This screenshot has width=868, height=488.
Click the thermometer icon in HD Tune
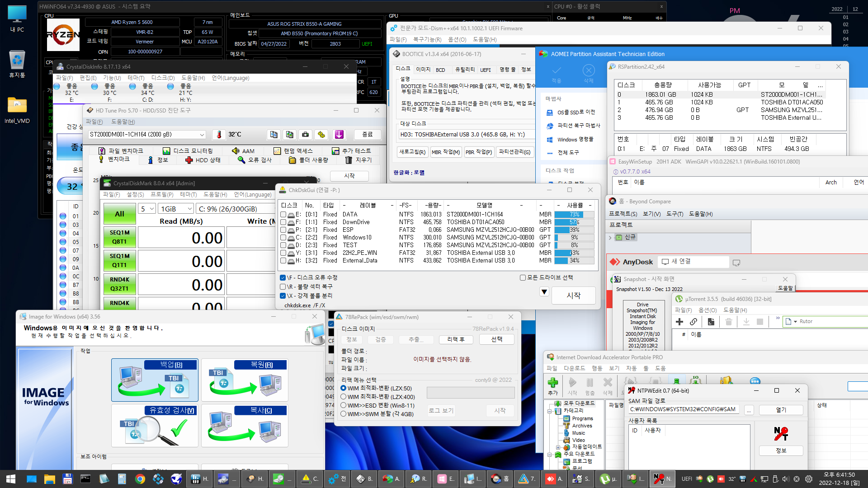[x=219, y=135]
